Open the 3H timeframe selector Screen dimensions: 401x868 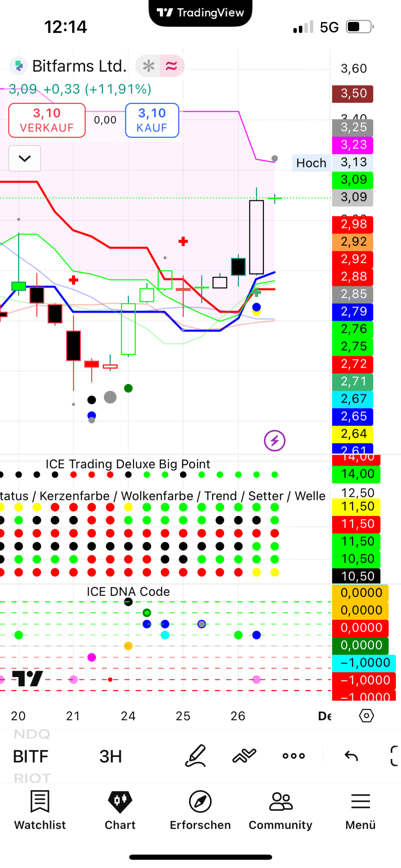[x=110, y=756]
